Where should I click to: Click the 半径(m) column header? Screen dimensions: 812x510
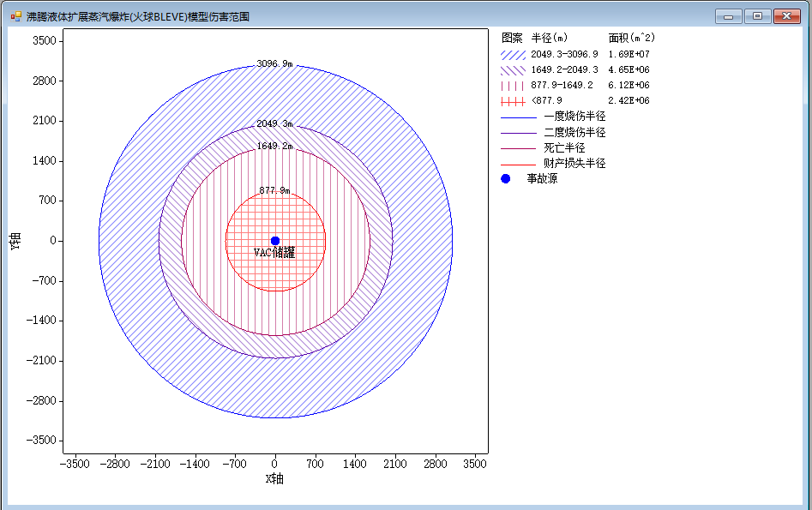[x=550, y=38]
